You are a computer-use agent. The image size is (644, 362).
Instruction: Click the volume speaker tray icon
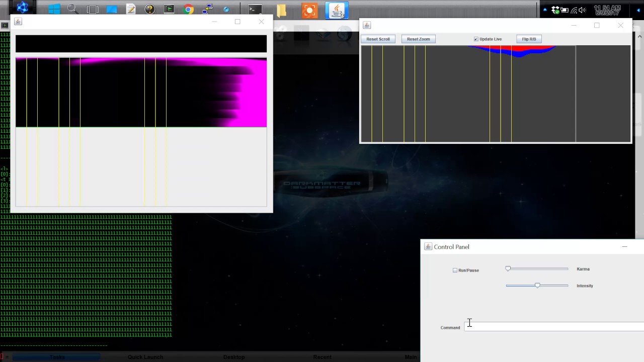pos(582,10)
